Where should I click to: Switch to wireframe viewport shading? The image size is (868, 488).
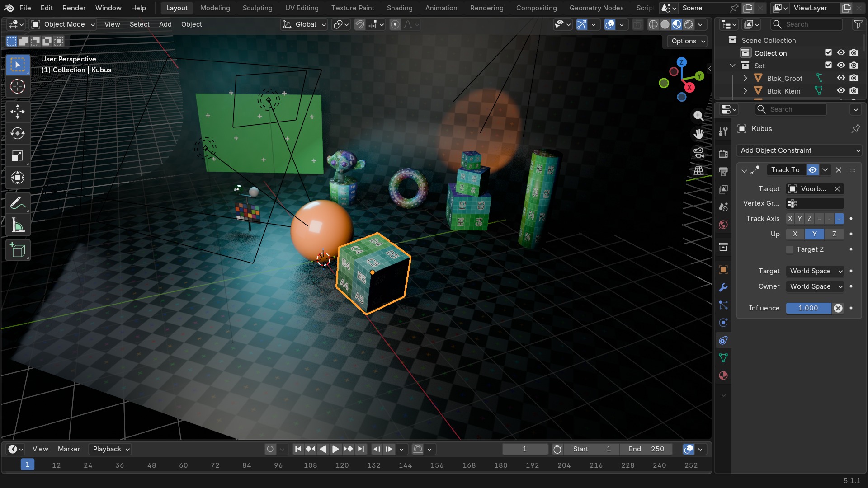653,24
